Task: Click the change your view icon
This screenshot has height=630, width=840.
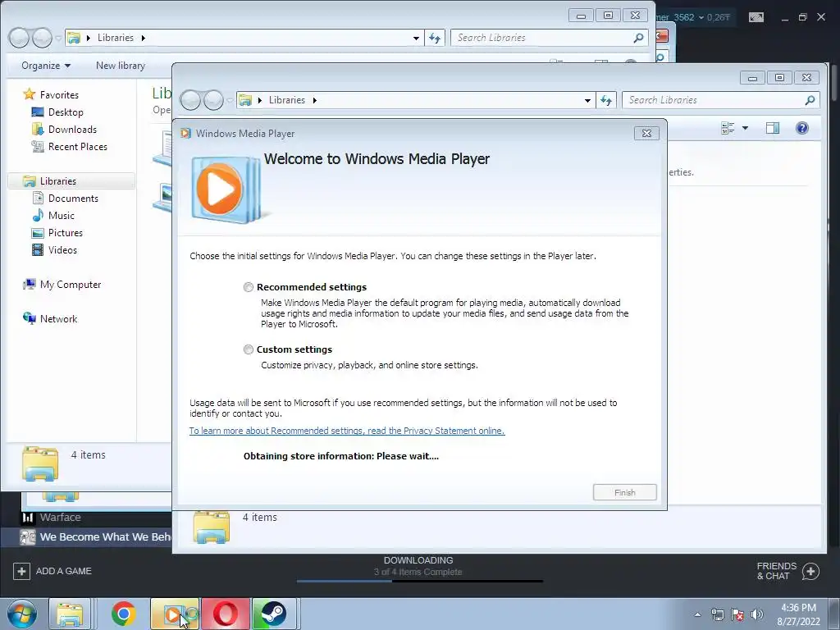Action: click(728, 128)
